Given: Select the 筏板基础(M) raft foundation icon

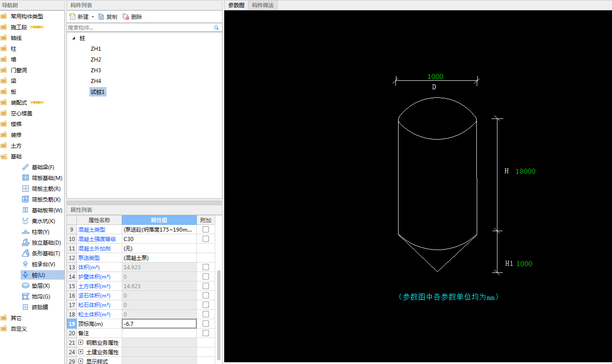Looking at the screenshot, I should (26, 178).
